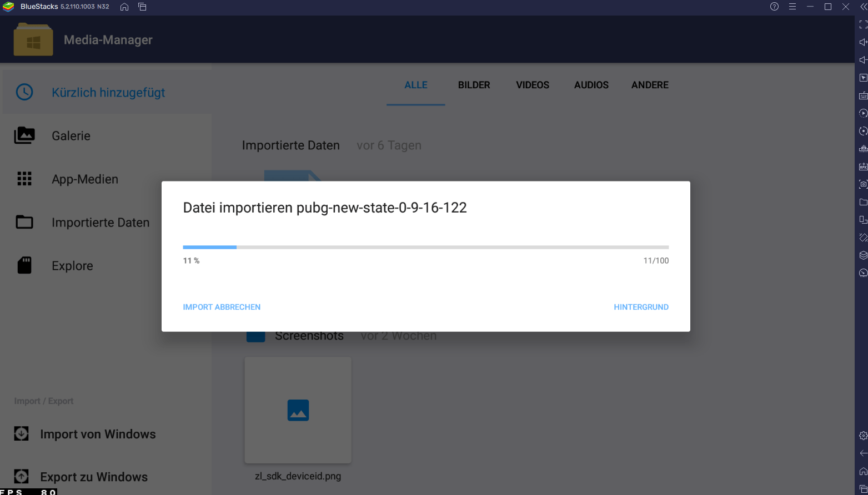Click the "Screenshots" folder label
Viewport: 868px width, 495px height.
click(309, 336)
